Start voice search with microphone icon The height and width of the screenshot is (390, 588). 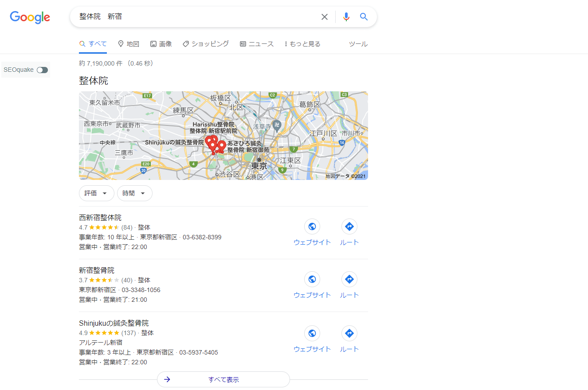coord(346,17)
